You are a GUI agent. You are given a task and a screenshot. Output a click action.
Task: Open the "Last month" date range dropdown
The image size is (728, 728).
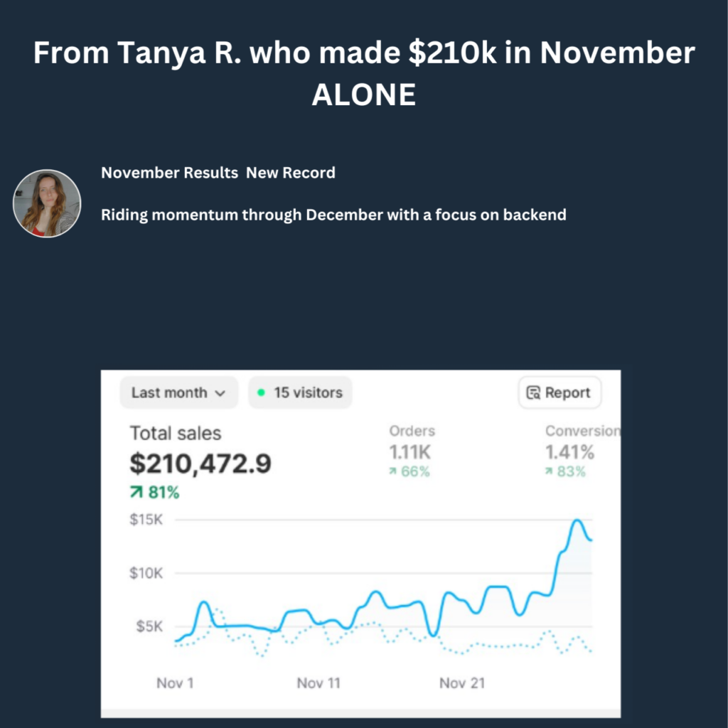pos(178,393)
